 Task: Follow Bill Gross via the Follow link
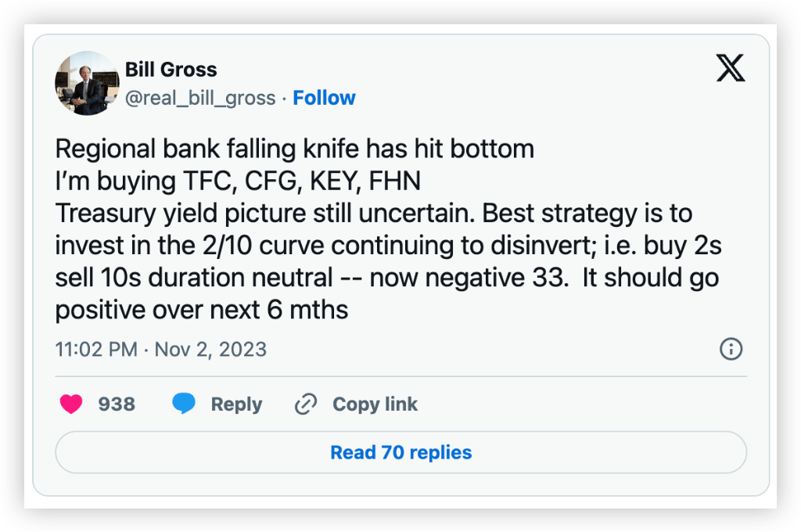pyautogui.click(x=324, y=98)
